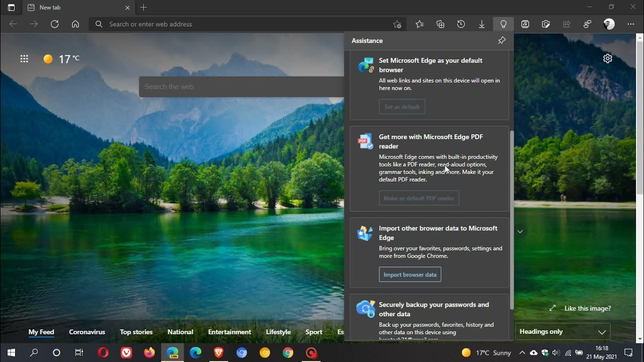Select the Sport feed tab
This screenshot has width=644, height=362.
coord(314,332)
